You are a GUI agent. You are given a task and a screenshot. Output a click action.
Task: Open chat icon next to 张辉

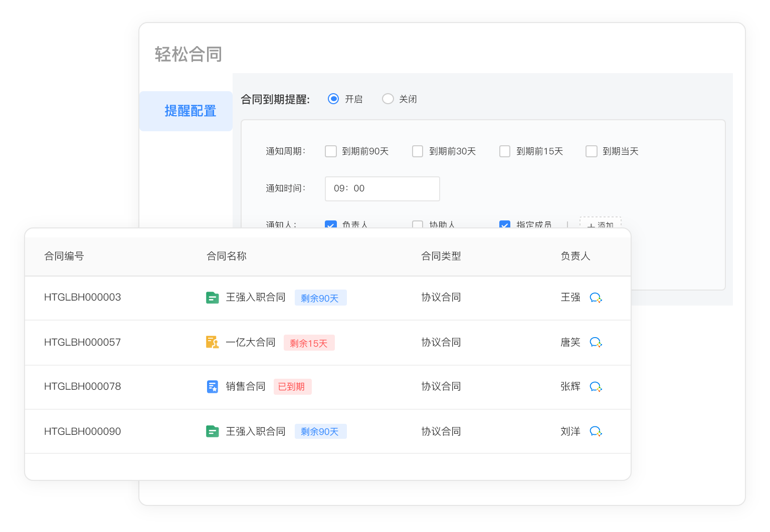click(596, 387)
